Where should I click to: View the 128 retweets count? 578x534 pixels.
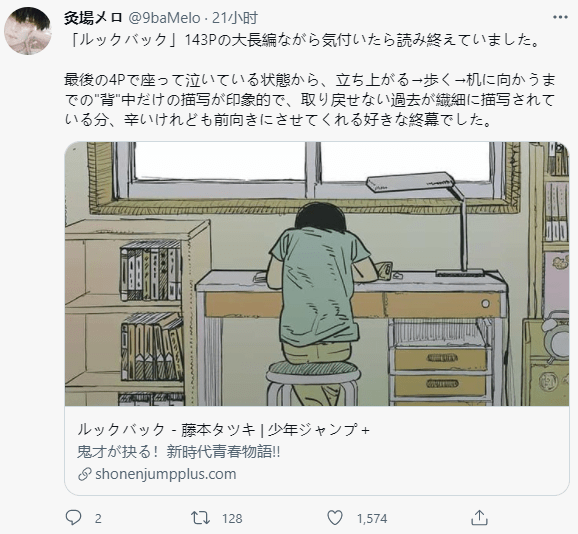[x=232, y=519]
